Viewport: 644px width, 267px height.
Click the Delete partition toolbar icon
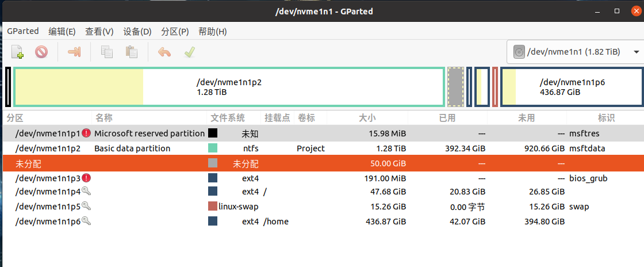click(x=41, y=52)
